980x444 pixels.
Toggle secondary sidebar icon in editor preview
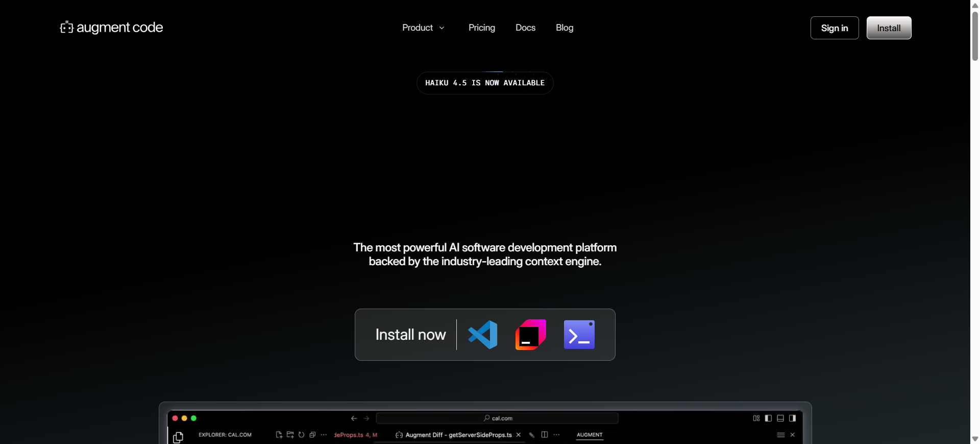coord(792,418)
